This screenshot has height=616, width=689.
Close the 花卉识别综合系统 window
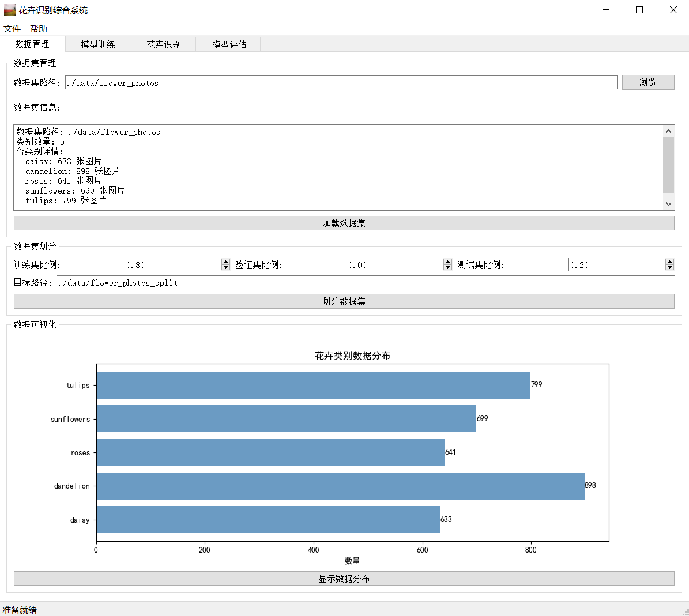click(x=673, y=10)
